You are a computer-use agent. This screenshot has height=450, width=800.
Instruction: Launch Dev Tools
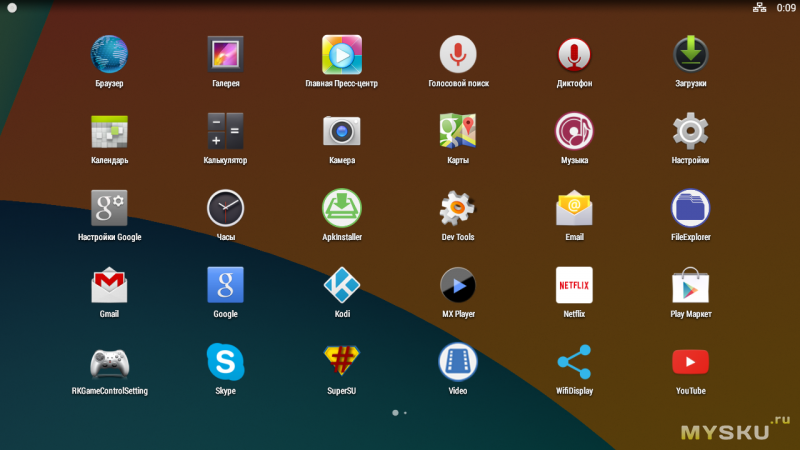click(458, 208)
